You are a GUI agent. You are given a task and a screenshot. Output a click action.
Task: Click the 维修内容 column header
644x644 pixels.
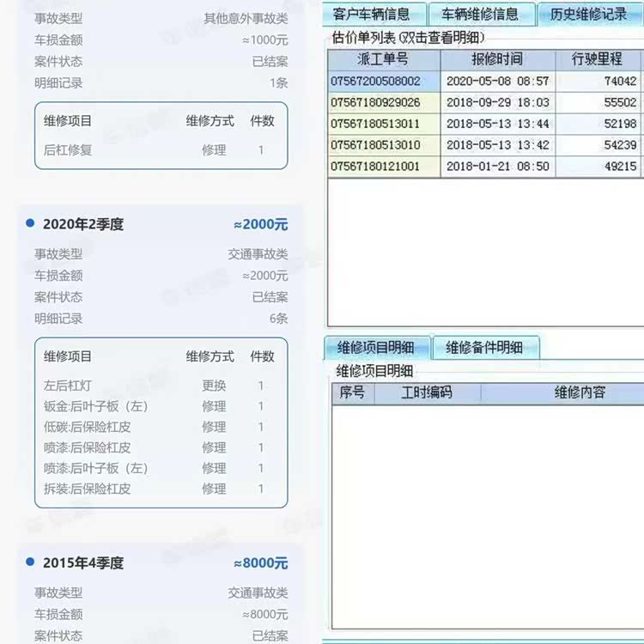point(580,393)
